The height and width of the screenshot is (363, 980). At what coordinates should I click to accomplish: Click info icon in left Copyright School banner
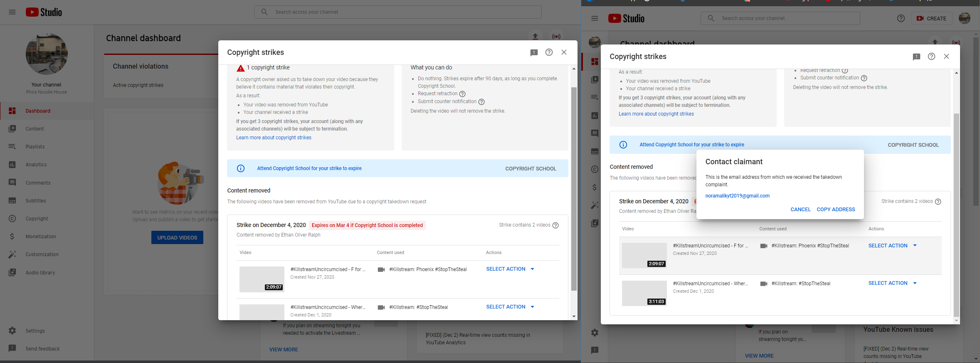click(x=241, y=168)
